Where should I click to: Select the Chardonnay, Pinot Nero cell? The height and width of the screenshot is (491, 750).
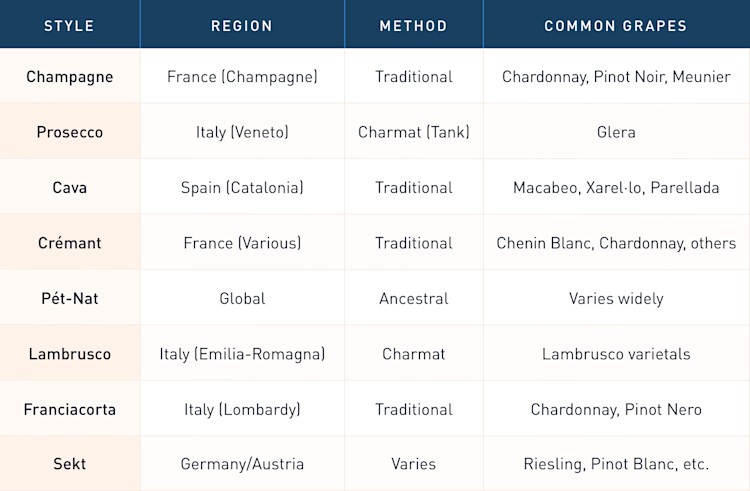pyautogui.click(x=617, y=409)
